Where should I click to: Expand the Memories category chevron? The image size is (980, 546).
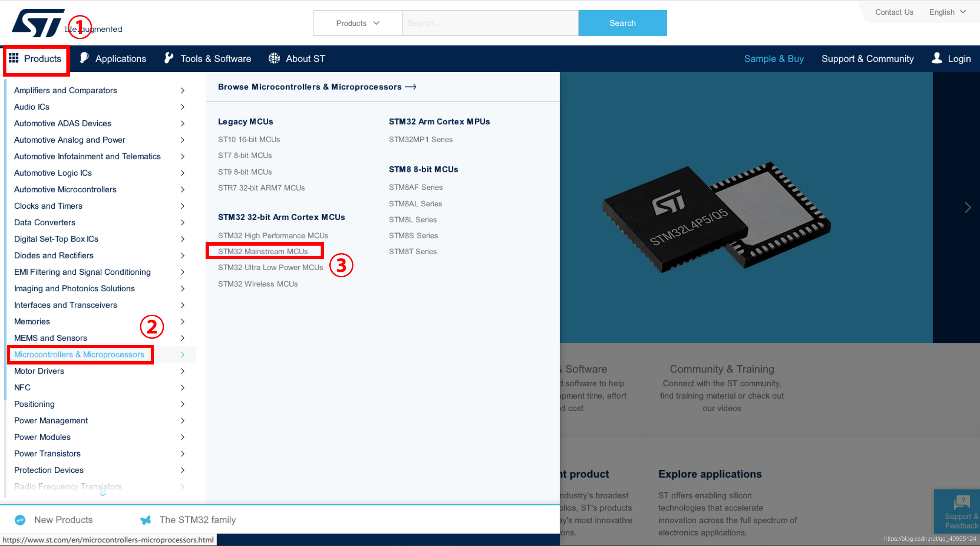183,321
